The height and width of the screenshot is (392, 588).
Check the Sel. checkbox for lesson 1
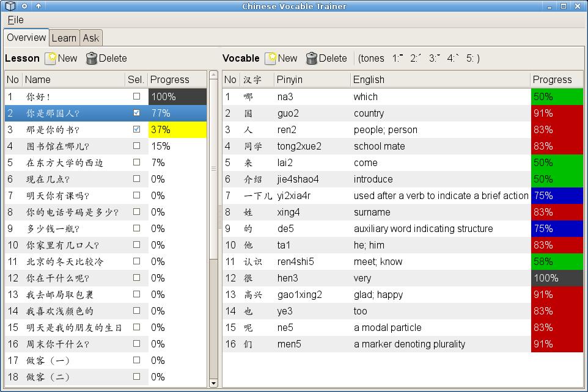[x=136, y=96]
